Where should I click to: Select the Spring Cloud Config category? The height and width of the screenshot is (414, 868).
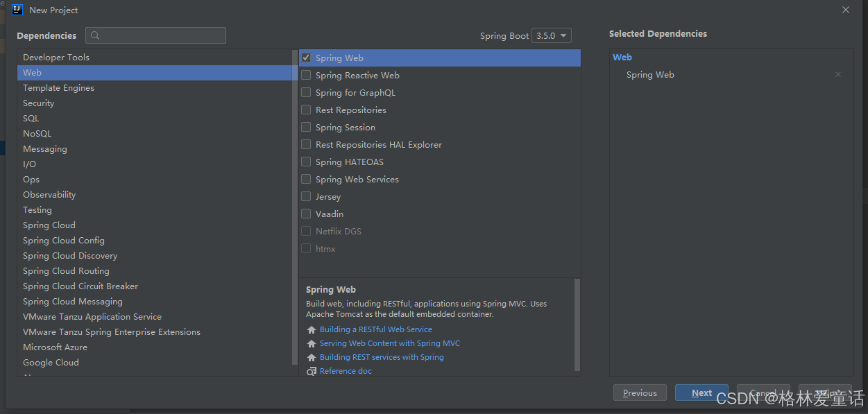(x=63, y=240)
